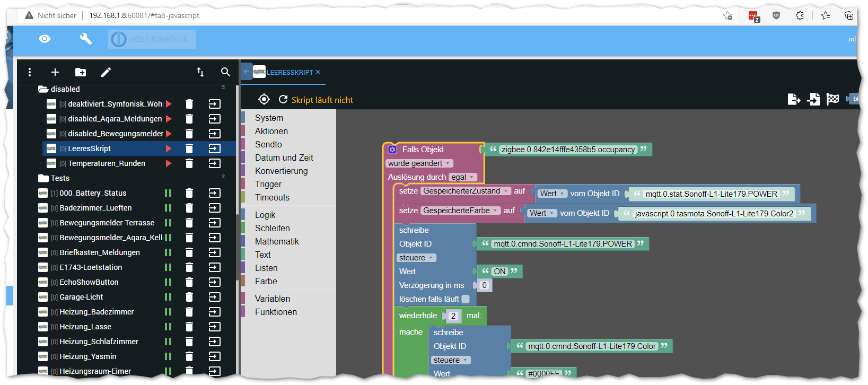This screenshot has width=868, height=385.
Task: Open the 'egal' Auslösung dropdown
Action: coord(463,177)
